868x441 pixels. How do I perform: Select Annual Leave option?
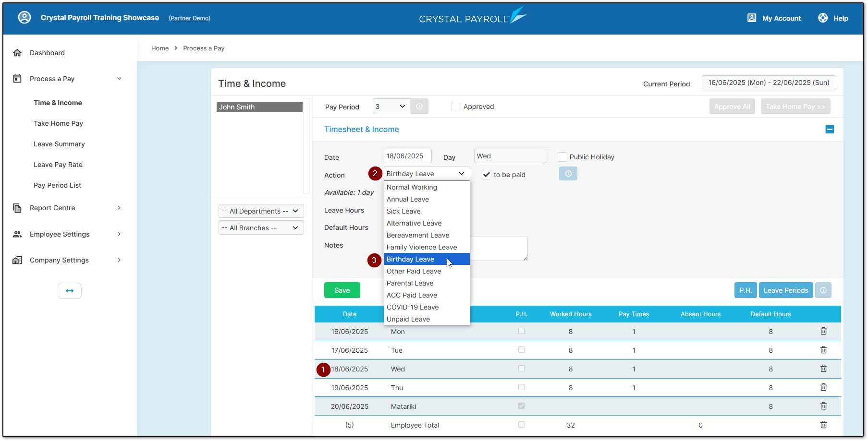(427, 199)
